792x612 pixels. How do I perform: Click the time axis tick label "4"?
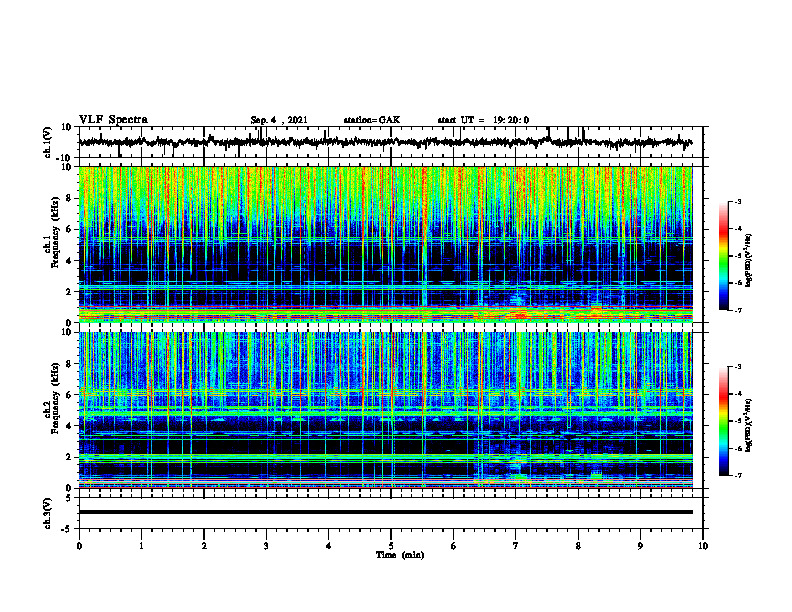329,546
